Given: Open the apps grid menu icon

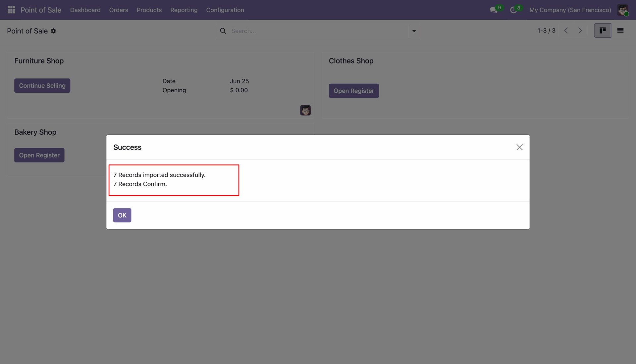Looking at the screenshot, I should 11,10.
